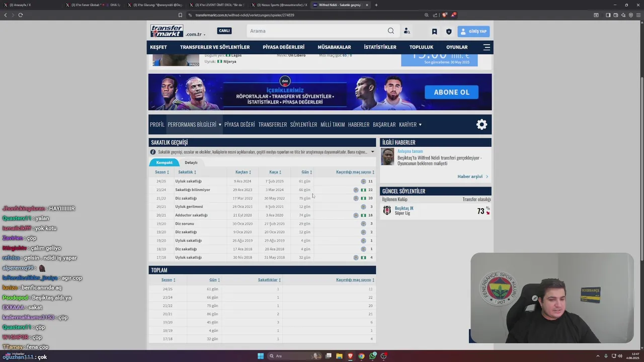Open WhatsApp from the taskbar

(x=372, y=356)
